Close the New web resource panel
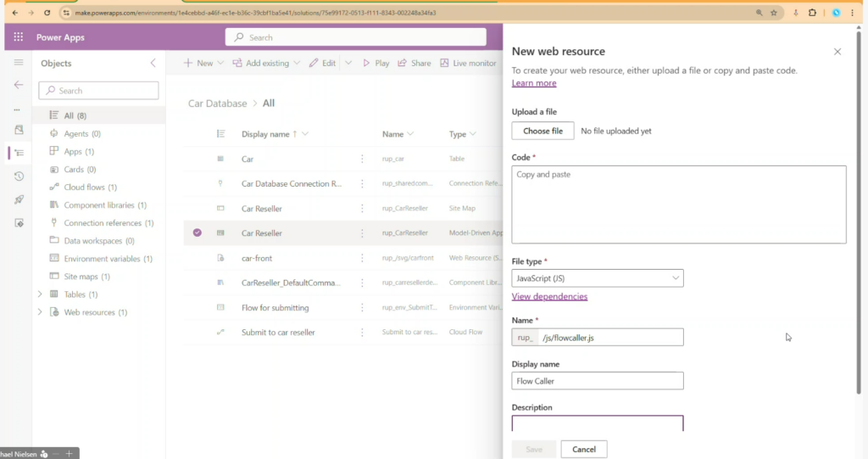The image size is (868, 459). click(x=837, y=52)
